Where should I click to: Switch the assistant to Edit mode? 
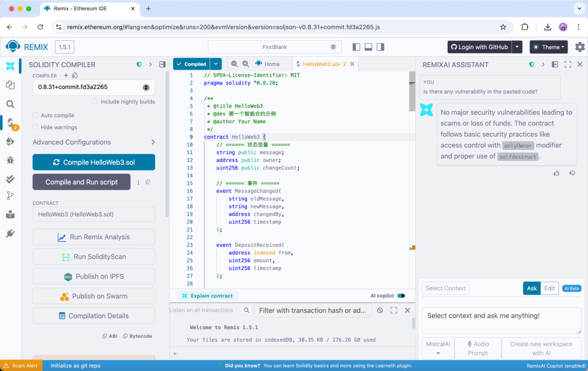point(549,288)
